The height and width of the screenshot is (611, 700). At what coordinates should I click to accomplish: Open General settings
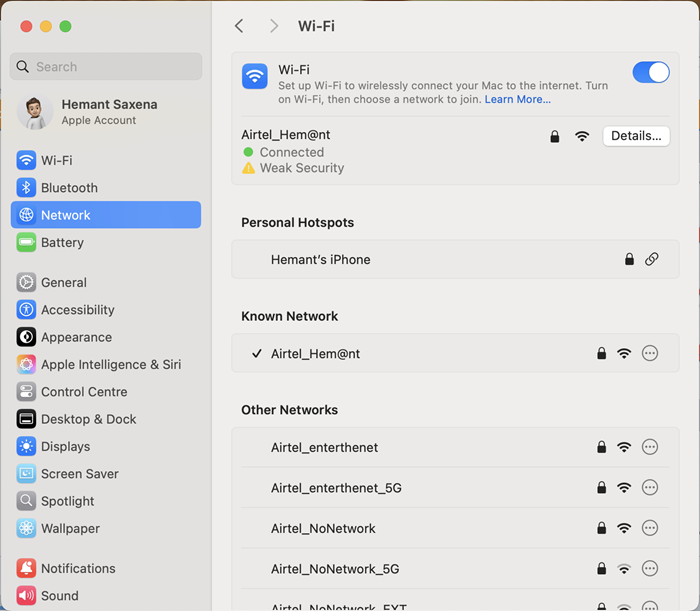(106, 282)
